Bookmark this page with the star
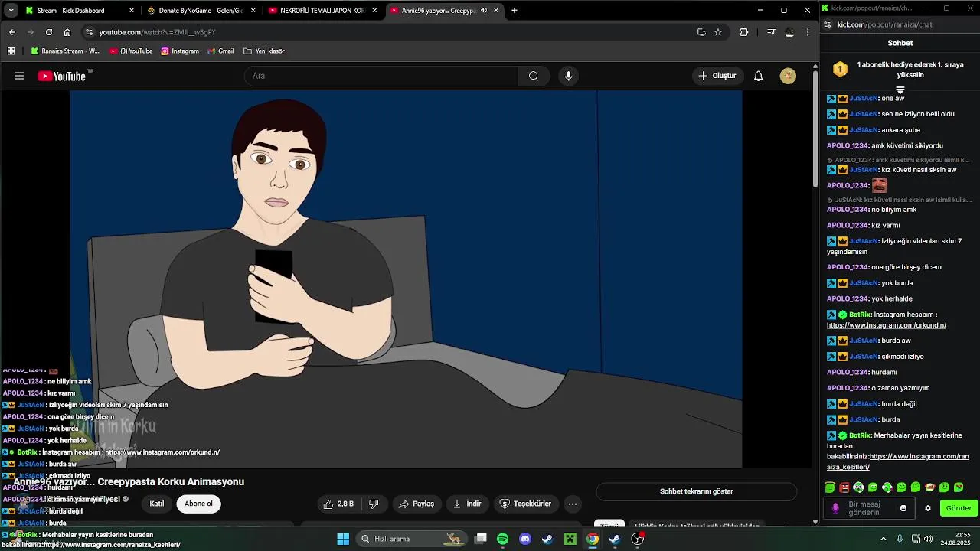This screenshot has height=551, width=980. 718,32
